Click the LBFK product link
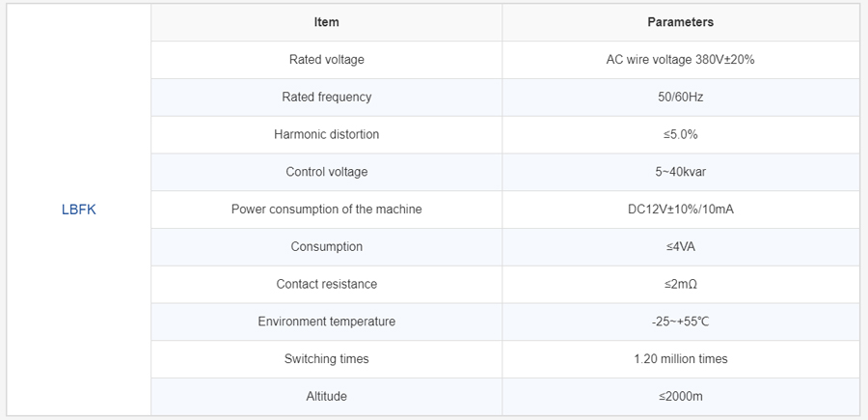Image resolution: width=868 pixels, height=420 pixels. point(78,210)
